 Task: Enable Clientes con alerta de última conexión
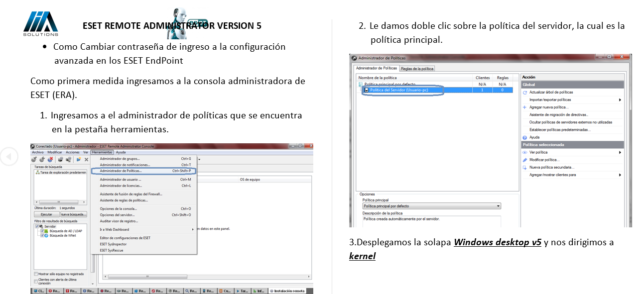click(x=36, y=281)
